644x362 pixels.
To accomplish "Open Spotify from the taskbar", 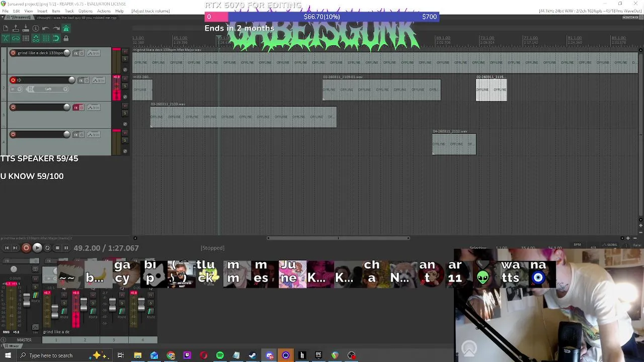I will (x=220, y=355).
